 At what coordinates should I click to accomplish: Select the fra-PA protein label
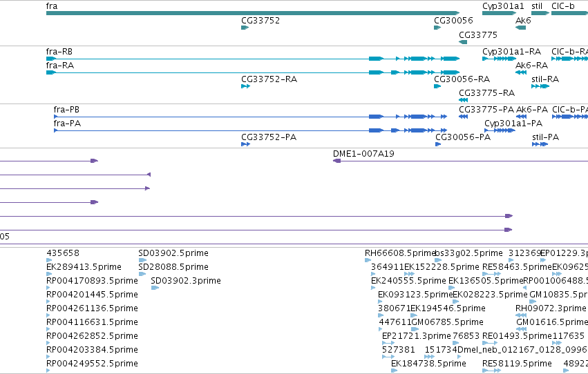click(67, 124)
